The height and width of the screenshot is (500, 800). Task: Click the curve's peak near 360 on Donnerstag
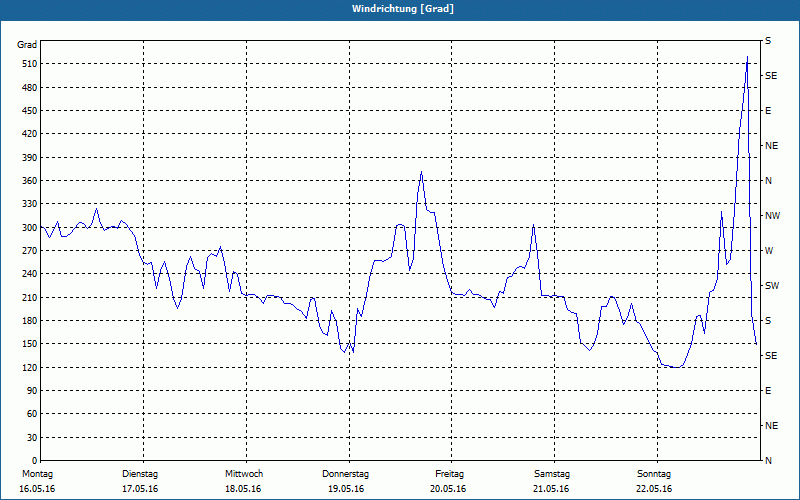pos(421,172)
